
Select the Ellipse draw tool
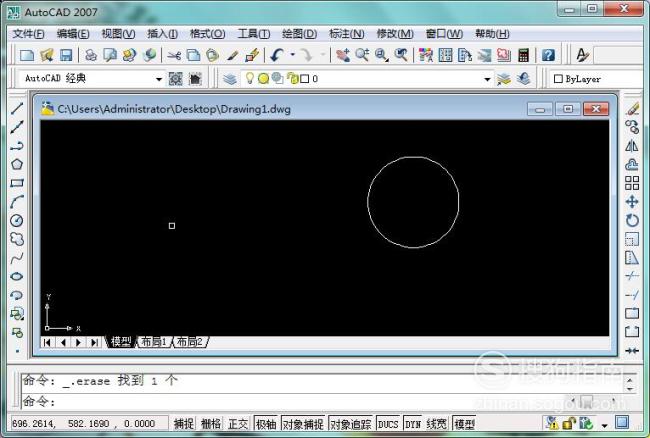click(x=17, y=276)
